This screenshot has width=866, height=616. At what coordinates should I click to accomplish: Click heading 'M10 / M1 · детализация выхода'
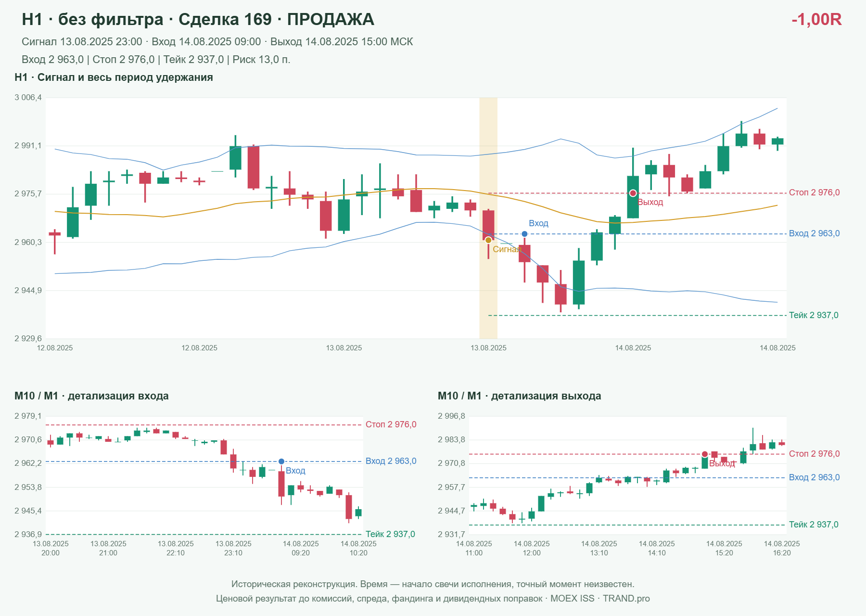tap(519, 396)
